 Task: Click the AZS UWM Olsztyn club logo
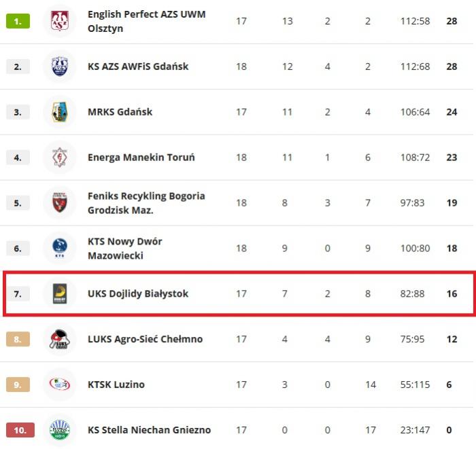click(59, 21)
